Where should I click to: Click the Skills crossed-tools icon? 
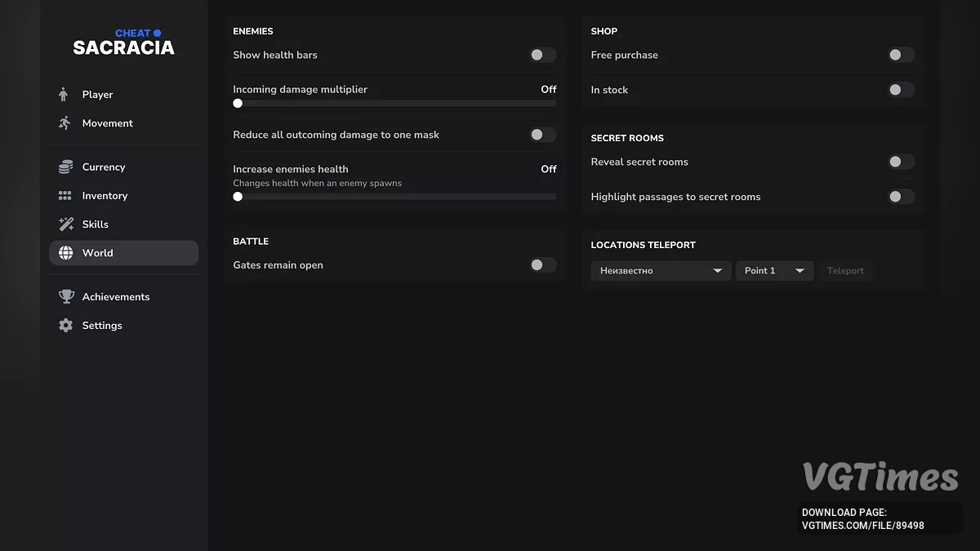click(x=64, y=224)
